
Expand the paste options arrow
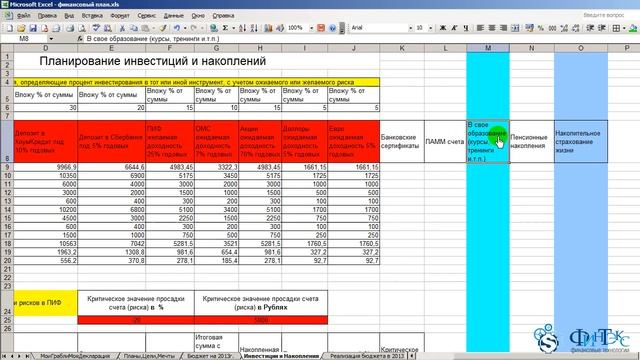coord(153,28)
